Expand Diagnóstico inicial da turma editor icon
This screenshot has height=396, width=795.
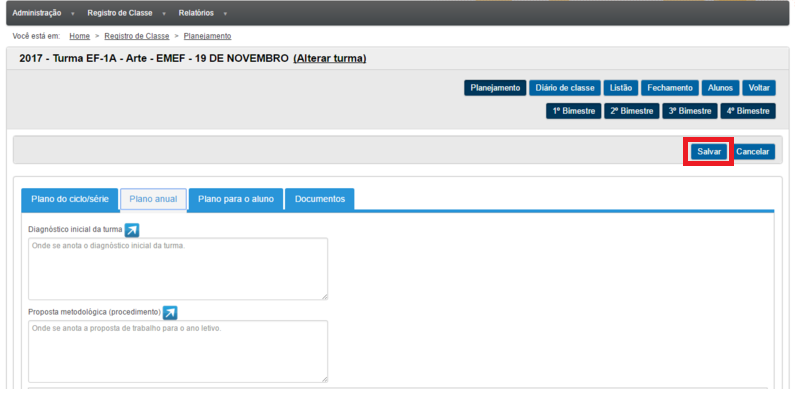[x=132, y=230]
